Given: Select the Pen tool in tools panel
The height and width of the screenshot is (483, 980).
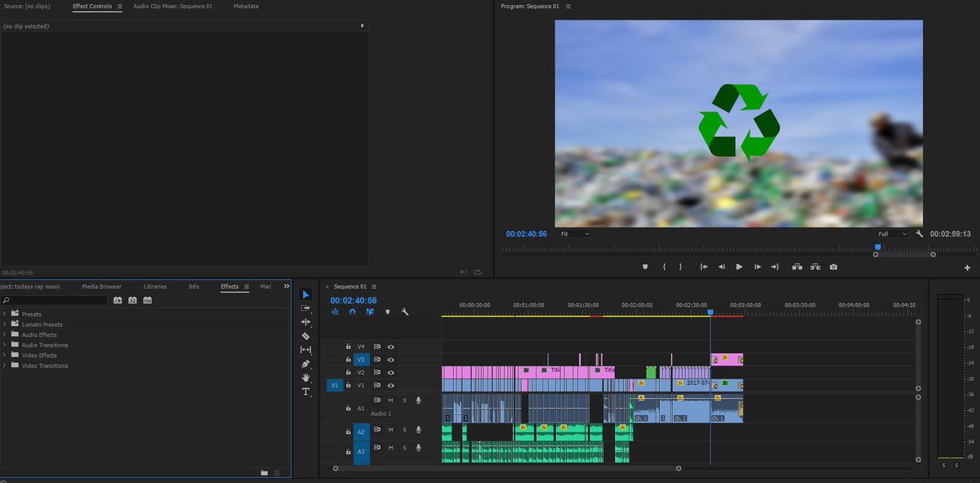Looking at the screenshot, I should click(x=305, y=364).
